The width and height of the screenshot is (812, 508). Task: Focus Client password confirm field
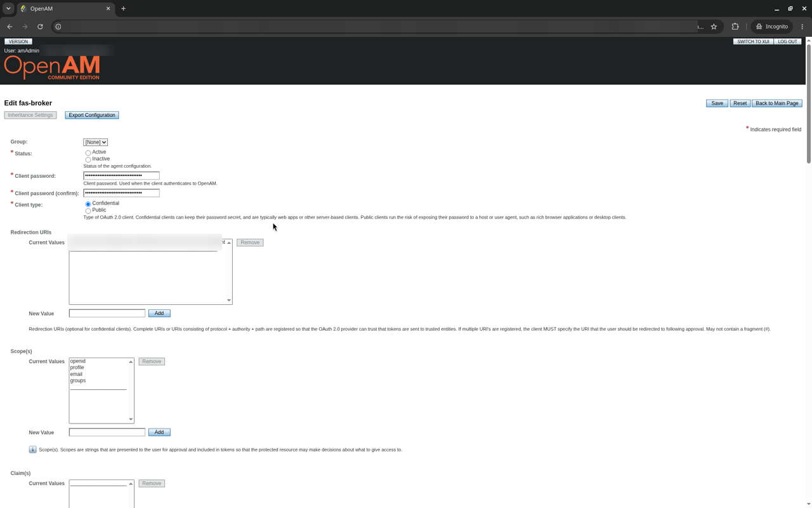[121, 193]
